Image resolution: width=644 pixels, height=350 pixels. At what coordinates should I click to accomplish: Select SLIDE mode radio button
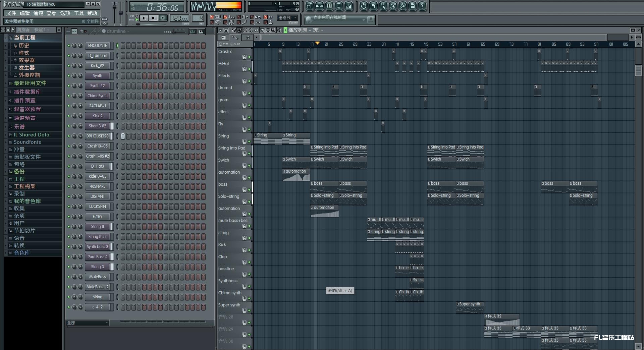(x=232, y=44)
